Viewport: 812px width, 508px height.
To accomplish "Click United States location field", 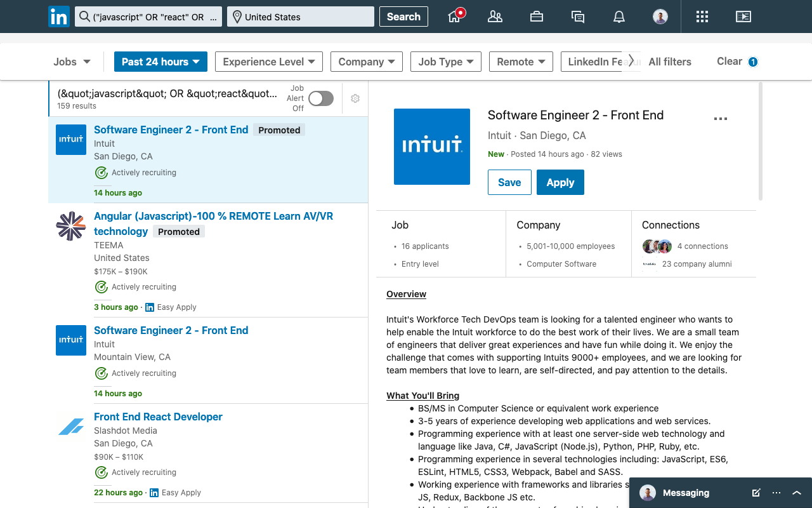I will 301,17.
